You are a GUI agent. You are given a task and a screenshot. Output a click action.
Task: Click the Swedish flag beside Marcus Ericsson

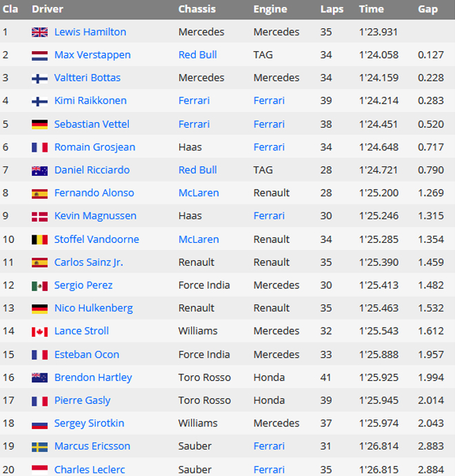pyautogui.click(x=39, y=447)
